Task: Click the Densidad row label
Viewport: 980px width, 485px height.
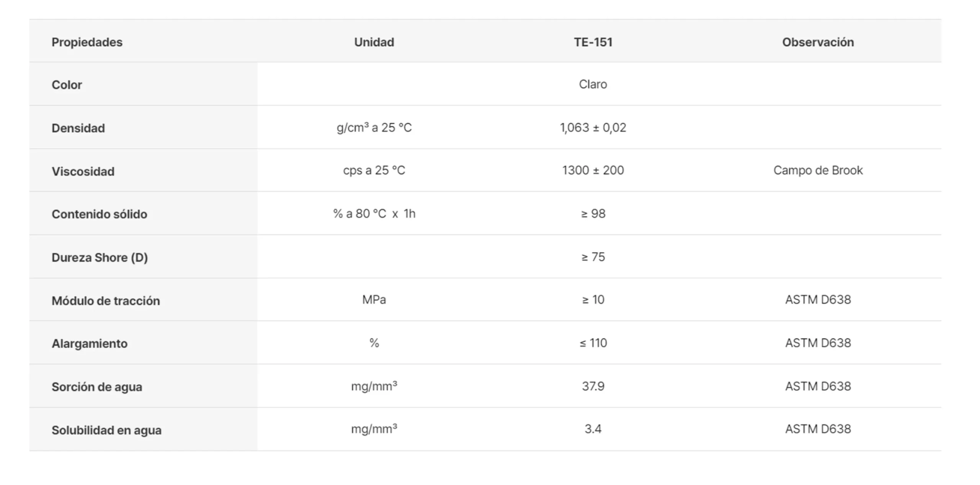Action: click(78, 128)
